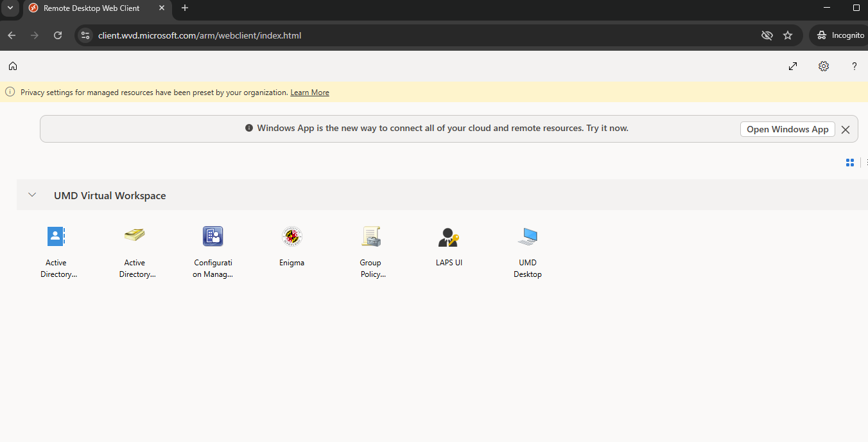
Task: Dismiss the Windows App banner
Action: pos(846,129)
